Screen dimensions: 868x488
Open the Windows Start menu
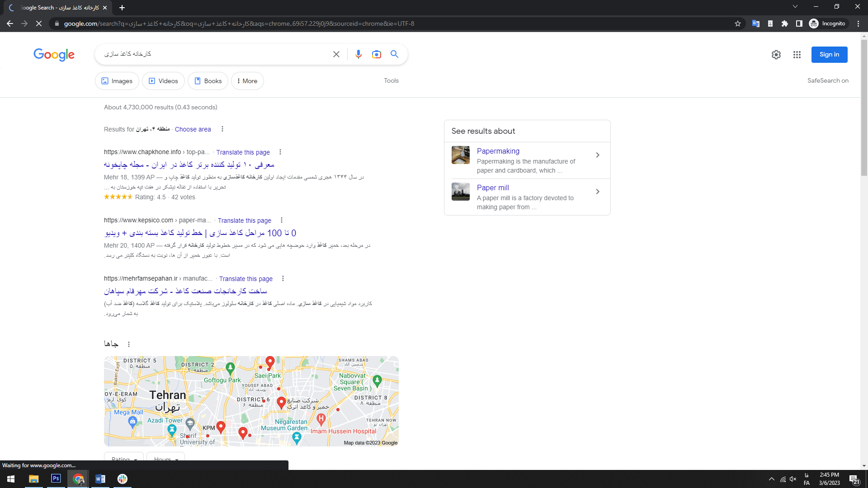11,479
